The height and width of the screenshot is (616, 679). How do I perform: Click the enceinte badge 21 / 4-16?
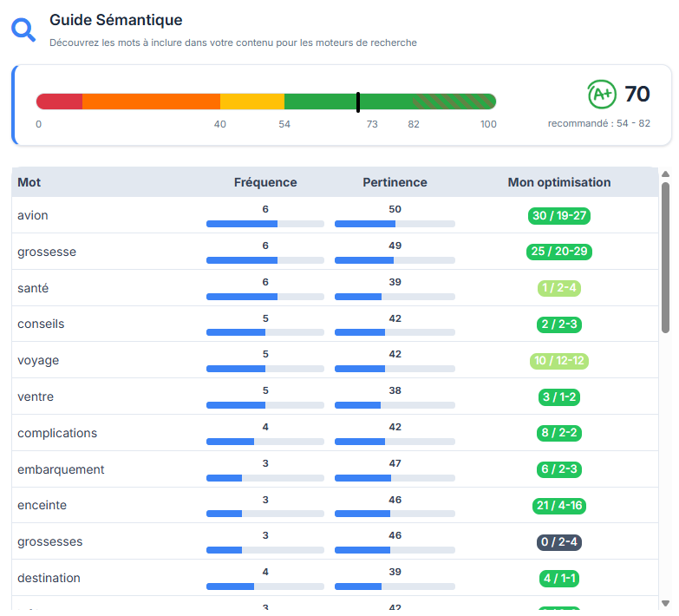click(x=559, y=506)
